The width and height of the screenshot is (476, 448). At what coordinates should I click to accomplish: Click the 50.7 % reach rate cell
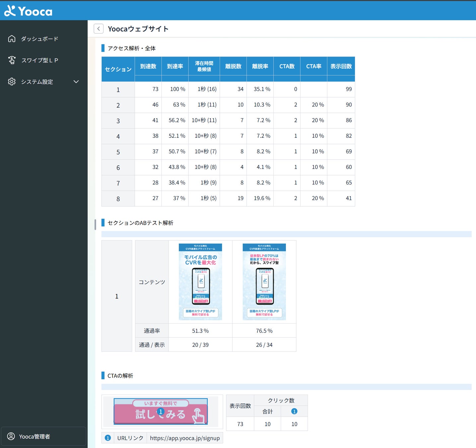175,152
